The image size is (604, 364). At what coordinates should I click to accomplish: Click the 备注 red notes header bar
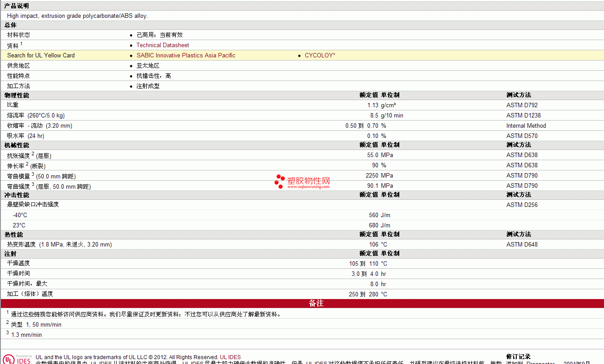coord(302,303)
